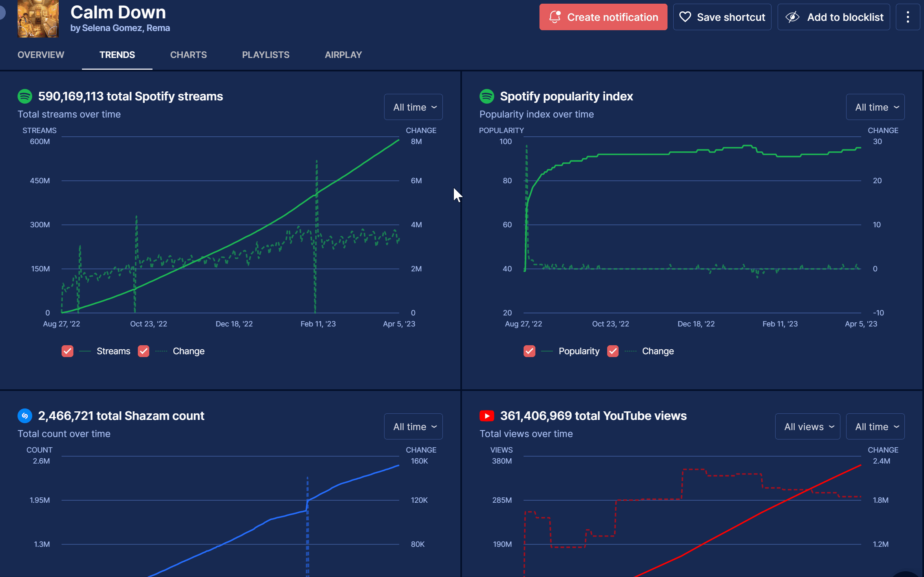Open All time dropdown for Spotify streams
This screenshot has height=577, width=924.
point(413,107)
